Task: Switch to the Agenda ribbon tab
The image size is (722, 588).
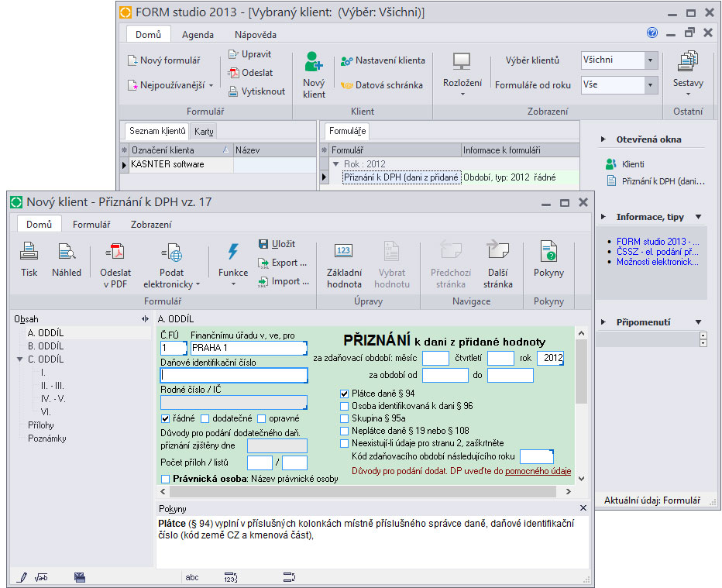Action: (x=198, y=34)
